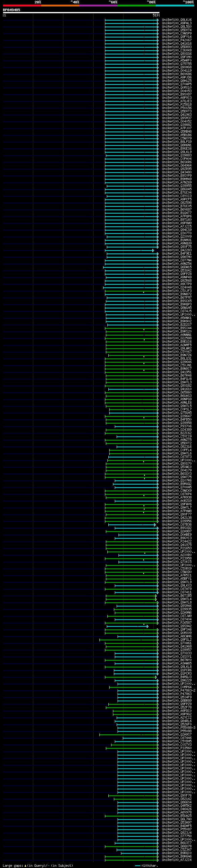Click the query end position 519

pyautogui.click(x=155, y=15)
